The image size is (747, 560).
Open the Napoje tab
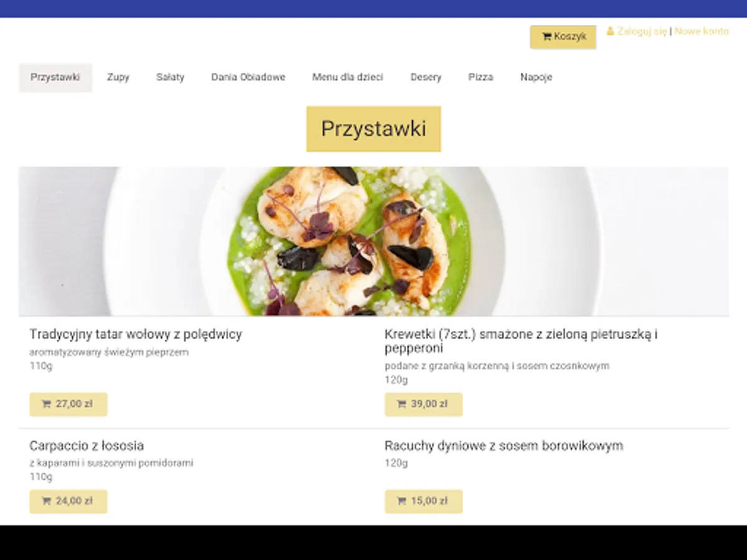[536, 78]
